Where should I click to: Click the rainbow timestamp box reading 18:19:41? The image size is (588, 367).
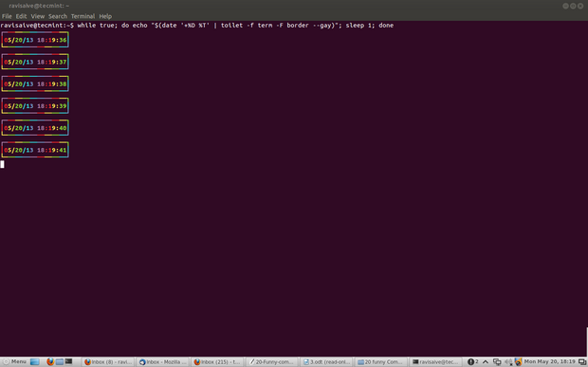(x=35, y=150)
